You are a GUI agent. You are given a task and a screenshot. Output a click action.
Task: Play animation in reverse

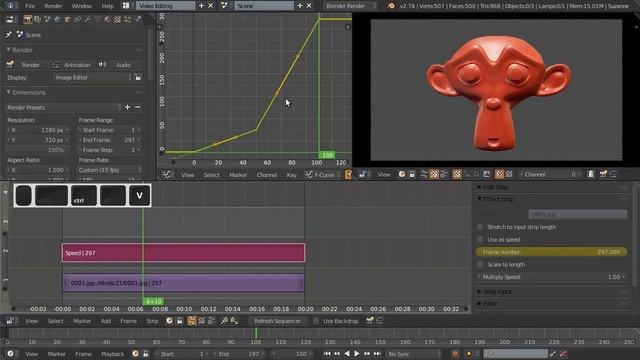[x=347, y=354]
